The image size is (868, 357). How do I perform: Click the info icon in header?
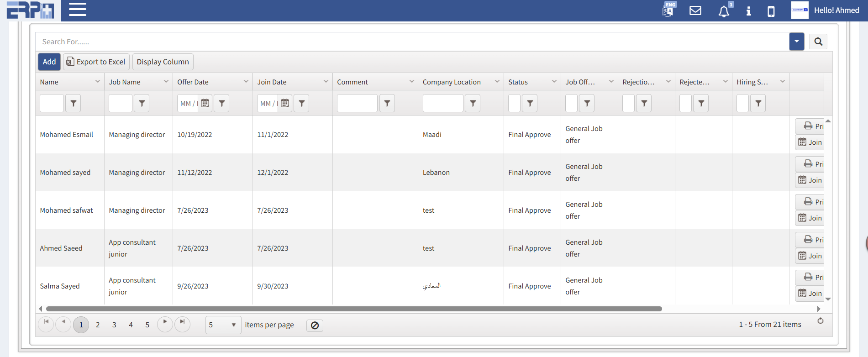coord(748,11)
